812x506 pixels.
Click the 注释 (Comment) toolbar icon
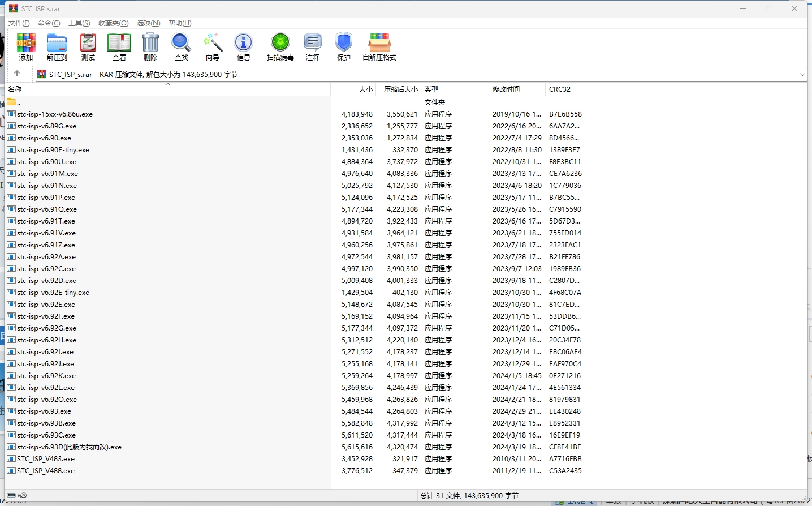click(x=313, y=43)
